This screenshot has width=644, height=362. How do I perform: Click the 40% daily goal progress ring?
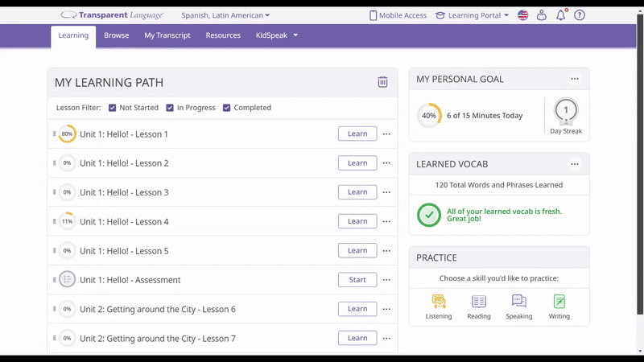(429, 115)
